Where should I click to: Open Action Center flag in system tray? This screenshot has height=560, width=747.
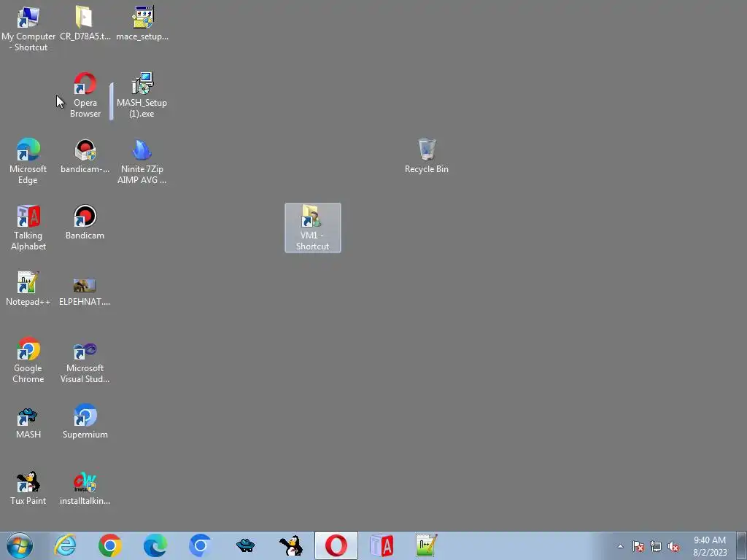point(638,546)
